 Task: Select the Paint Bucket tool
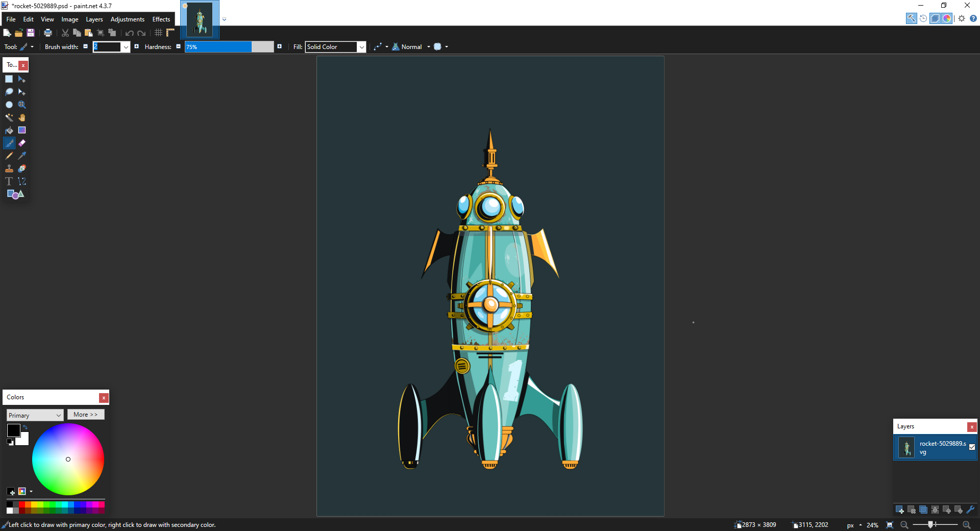[9, 130]
